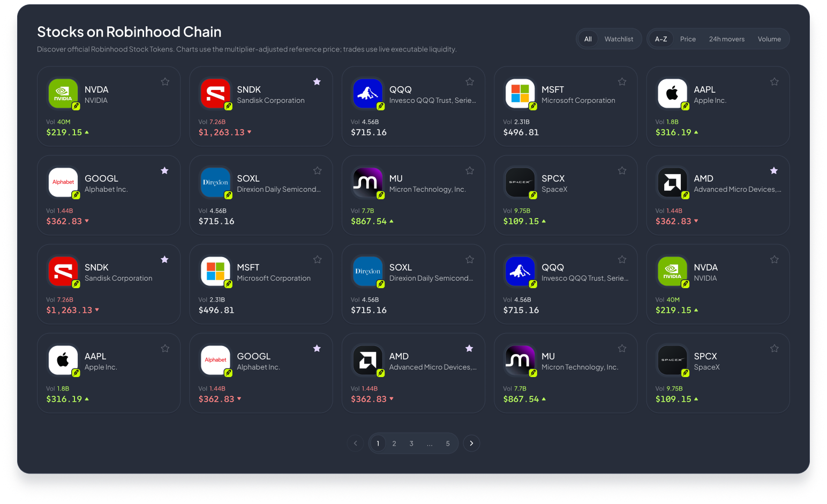Select the QQQ logo in the third row
This screenshot has width=827, height=504.
coord(520,272)
